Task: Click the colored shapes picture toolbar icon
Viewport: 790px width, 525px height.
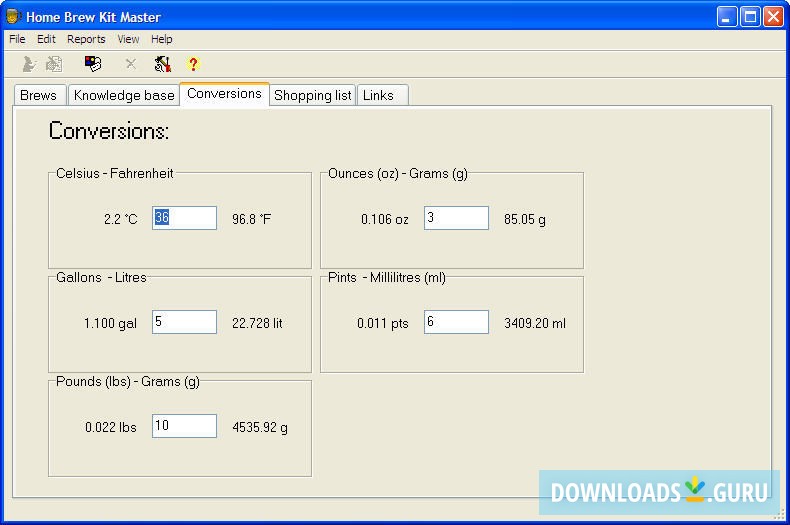Action: [93, 63]
